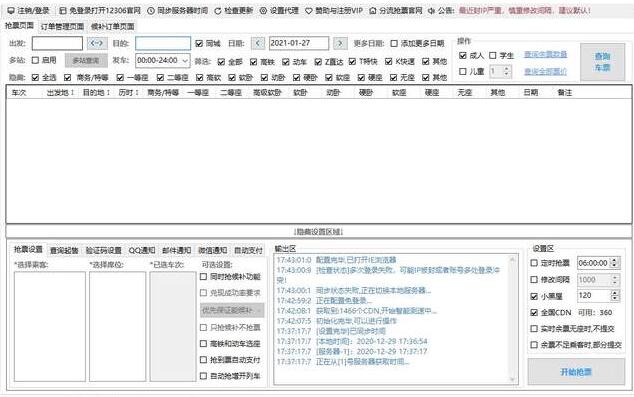Screen dimensions: 634x397
Task: Click the 多站查询 button
Action: (x=86, y=61)
